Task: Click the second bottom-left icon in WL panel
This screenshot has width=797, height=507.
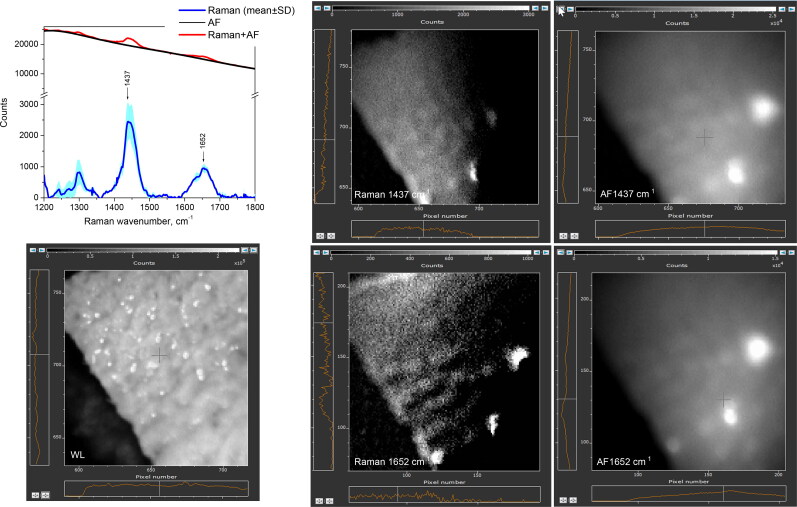Action: pyautogui.click(x=46, y=494)
